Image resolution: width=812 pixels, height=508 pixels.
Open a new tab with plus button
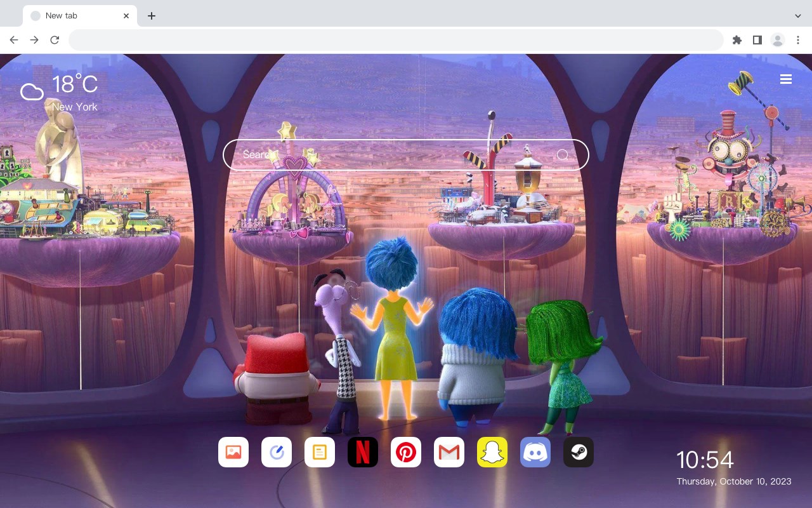coord(151,16)
